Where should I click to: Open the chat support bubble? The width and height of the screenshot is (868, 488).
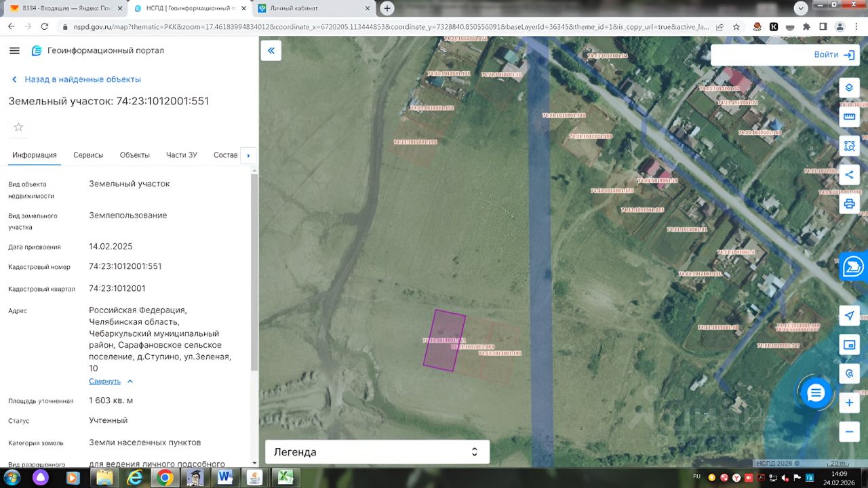(816, 392)
